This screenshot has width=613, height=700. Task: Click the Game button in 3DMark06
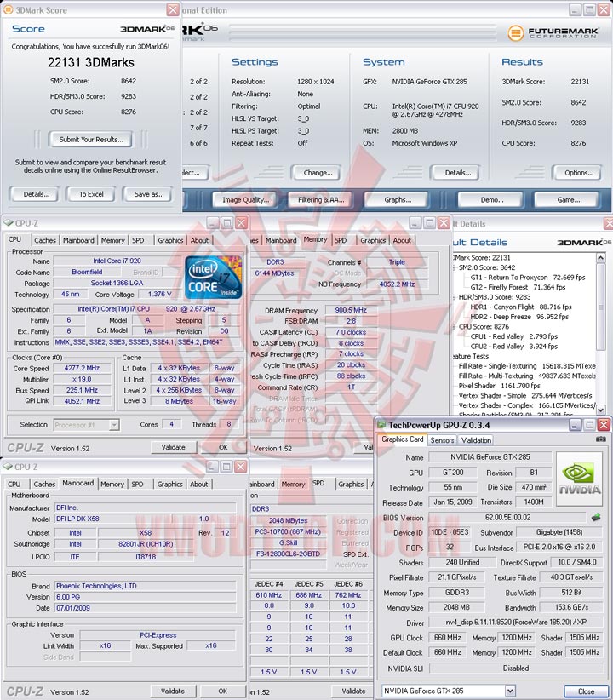point(568,199)
